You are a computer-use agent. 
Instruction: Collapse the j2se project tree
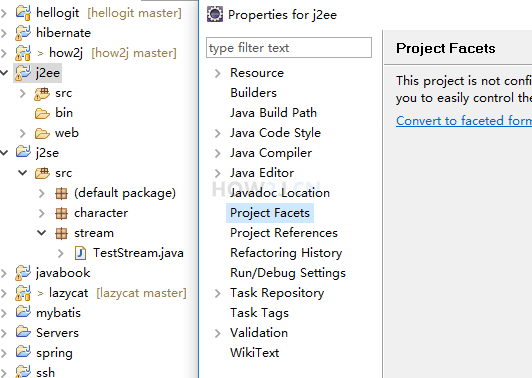(x=4, y=153)
